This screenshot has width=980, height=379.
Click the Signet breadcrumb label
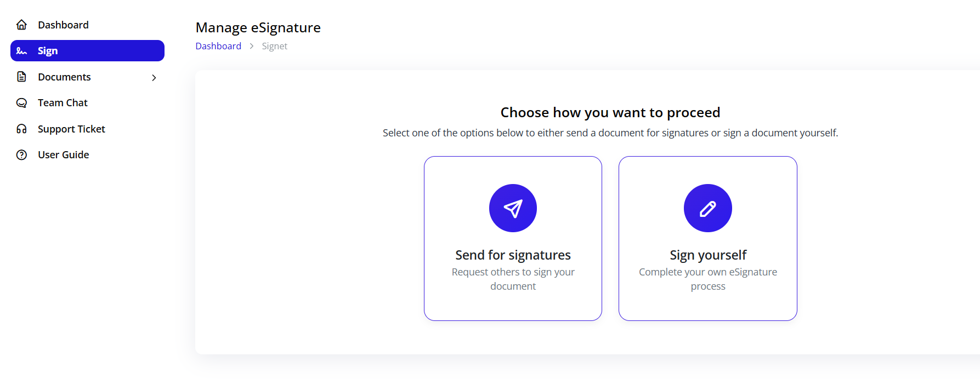[274, 46]
